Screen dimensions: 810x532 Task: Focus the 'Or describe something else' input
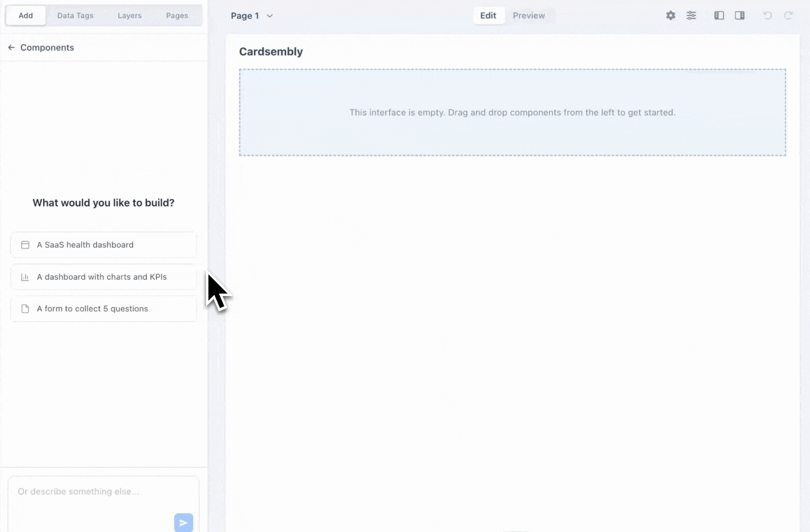[103, 503]
